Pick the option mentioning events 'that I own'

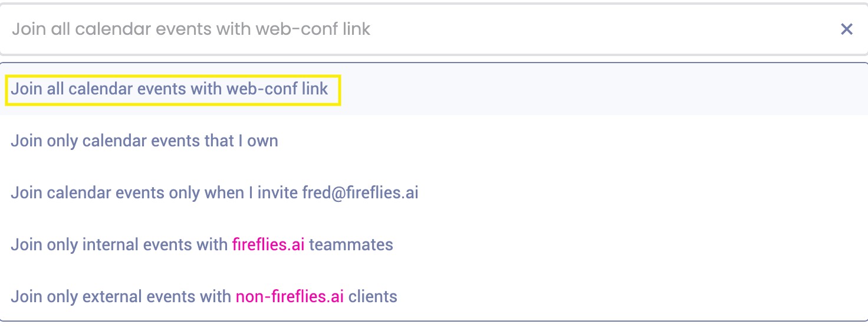[x=434, y=141]
